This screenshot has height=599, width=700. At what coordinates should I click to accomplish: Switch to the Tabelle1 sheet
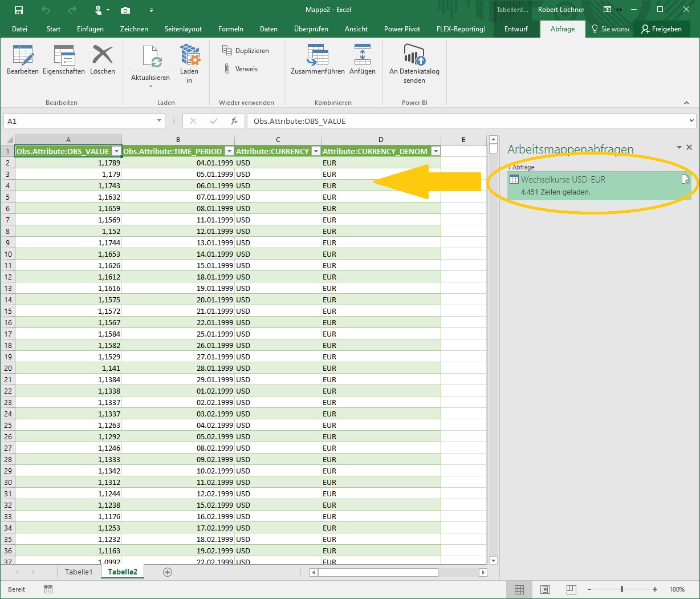(x=79, y=571)
